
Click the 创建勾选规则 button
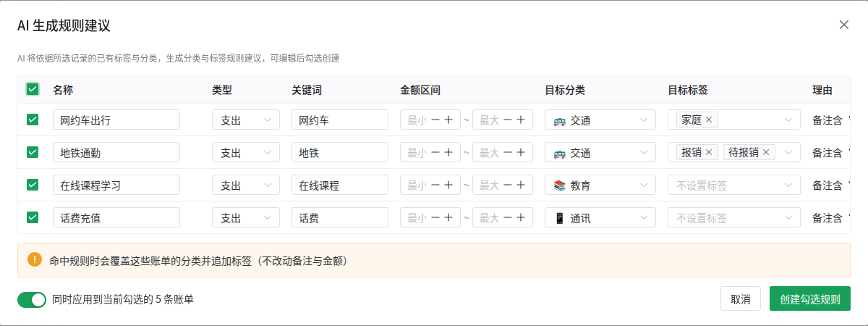coord(810,298)
